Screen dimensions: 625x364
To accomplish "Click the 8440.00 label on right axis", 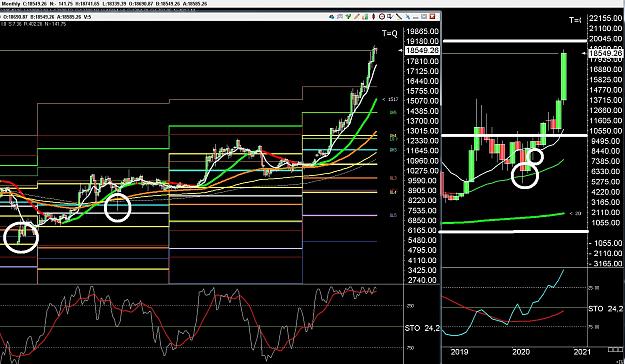I will [x=605, y=151].
